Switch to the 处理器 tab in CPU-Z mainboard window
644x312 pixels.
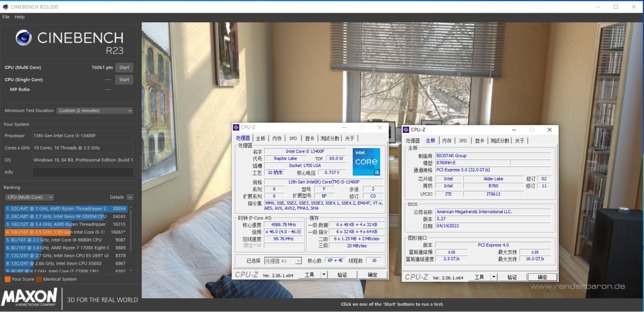click(413, 140)
